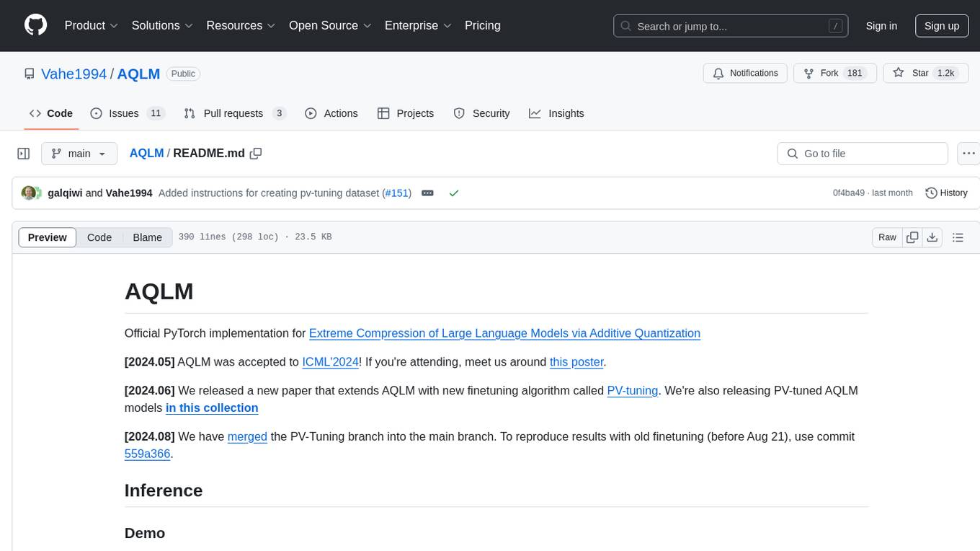Viewport: 980px width, 551px height.
Task: Expand the Solutions menu
Action: click(x=162, y=25)
